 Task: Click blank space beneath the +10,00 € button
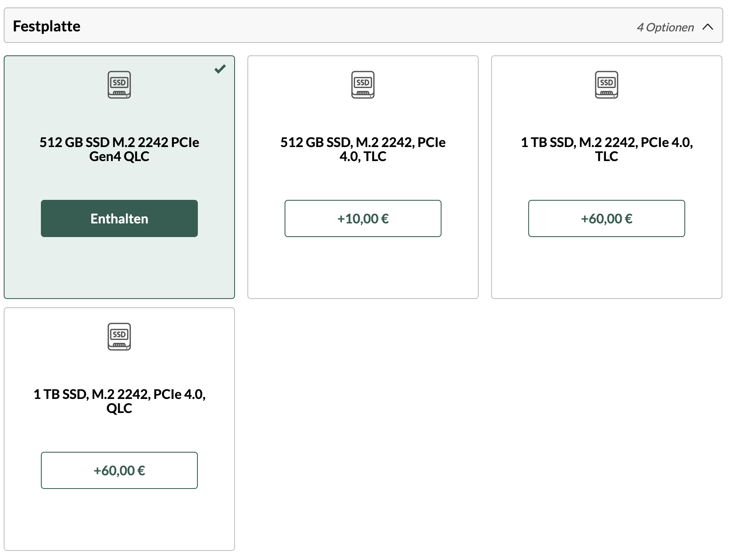point(363,268)
